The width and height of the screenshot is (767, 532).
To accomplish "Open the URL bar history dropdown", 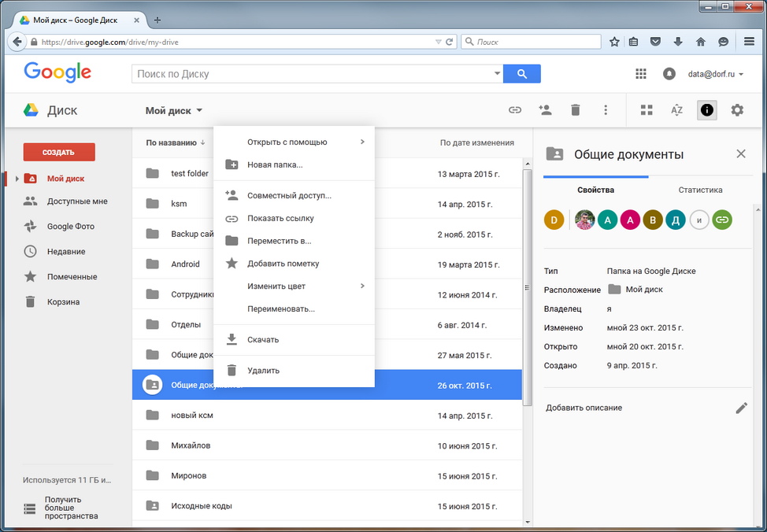I will point(439,42).
